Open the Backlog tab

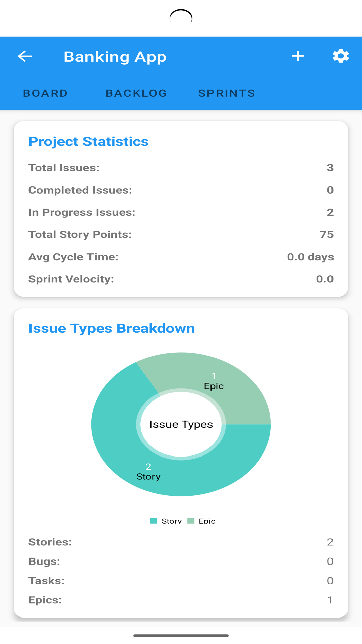[x=136, y=93]
